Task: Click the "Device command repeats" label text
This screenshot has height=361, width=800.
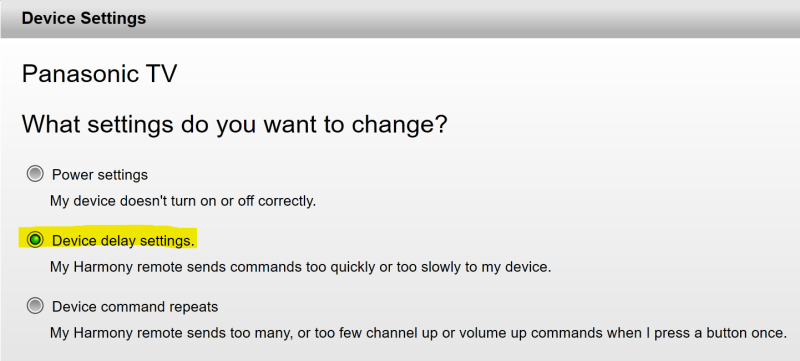Action: [x=135, y=307]
